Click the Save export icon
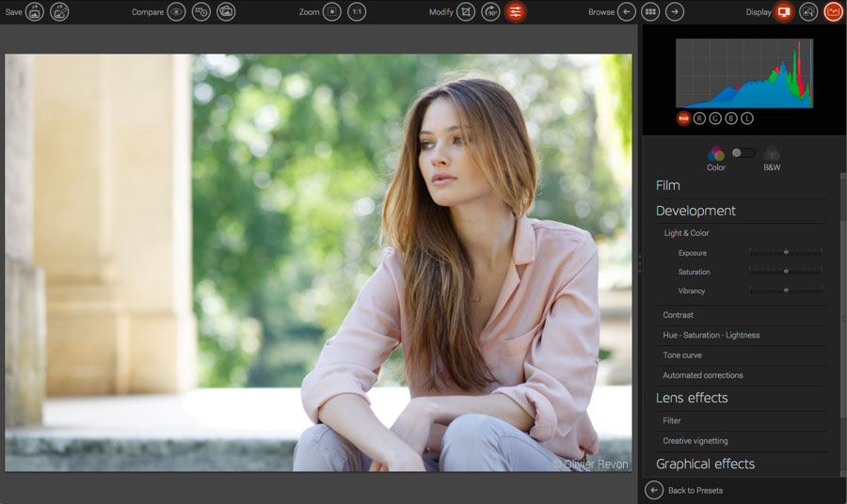Image resolution: width=847 pixels, height=504 pixels. [x=35, y=12]
